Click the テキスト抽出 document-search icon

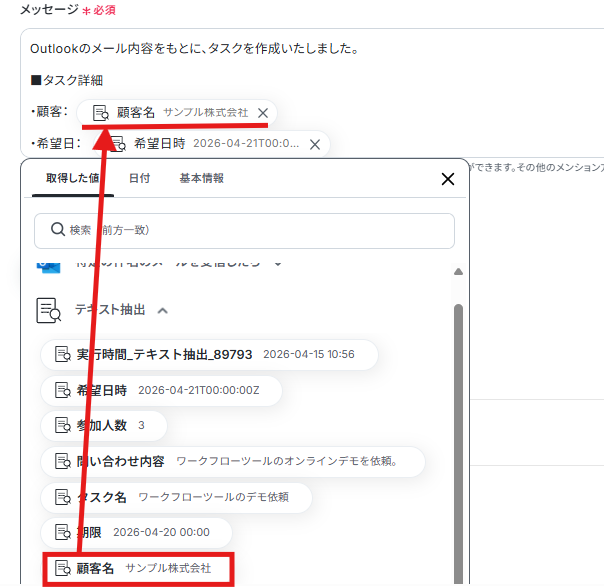coord(49,310)
